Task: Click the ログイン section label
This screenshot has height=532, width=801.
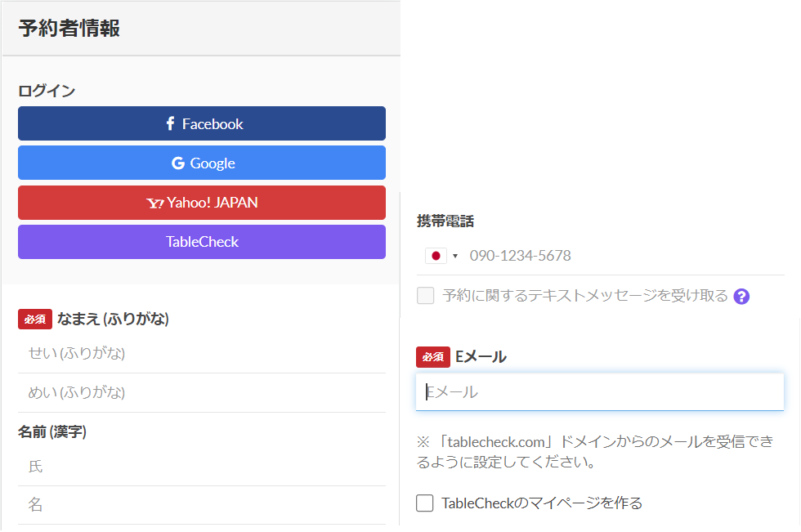Action: [x=47, y=91]
